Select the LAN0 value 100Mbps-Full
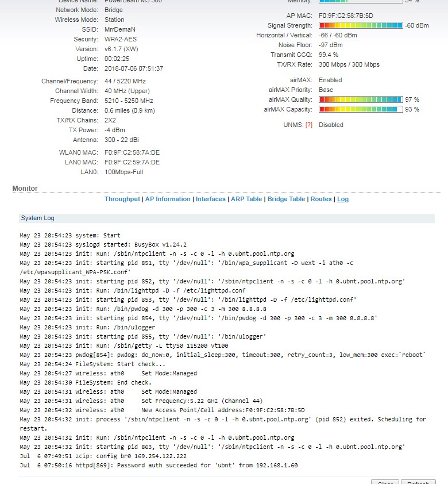 (x=123, y=172)
